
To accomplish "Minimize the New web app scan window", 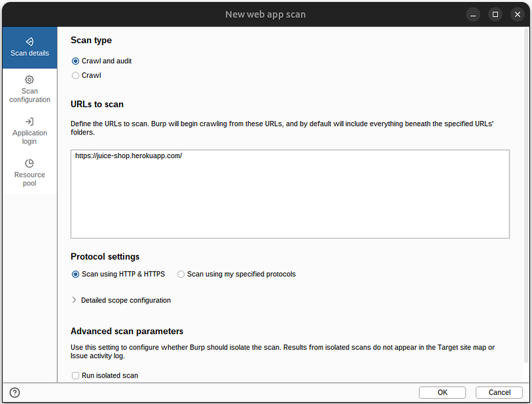I will (x=473, y=15).
